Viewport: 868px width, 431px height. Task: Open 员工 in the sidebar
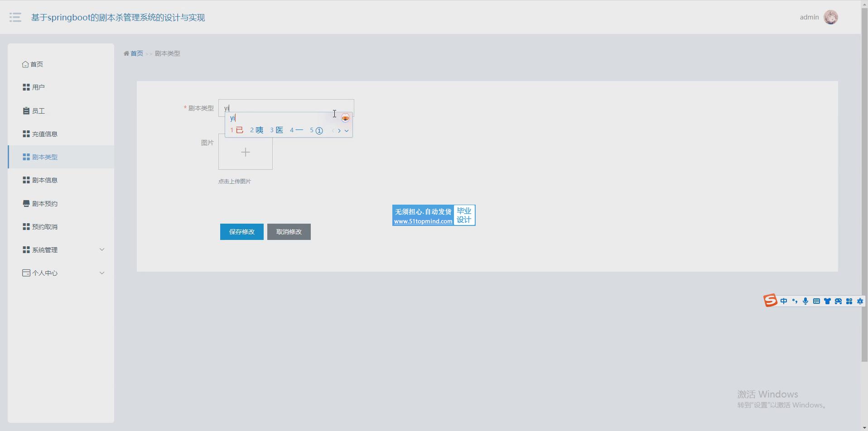point(61,111)
